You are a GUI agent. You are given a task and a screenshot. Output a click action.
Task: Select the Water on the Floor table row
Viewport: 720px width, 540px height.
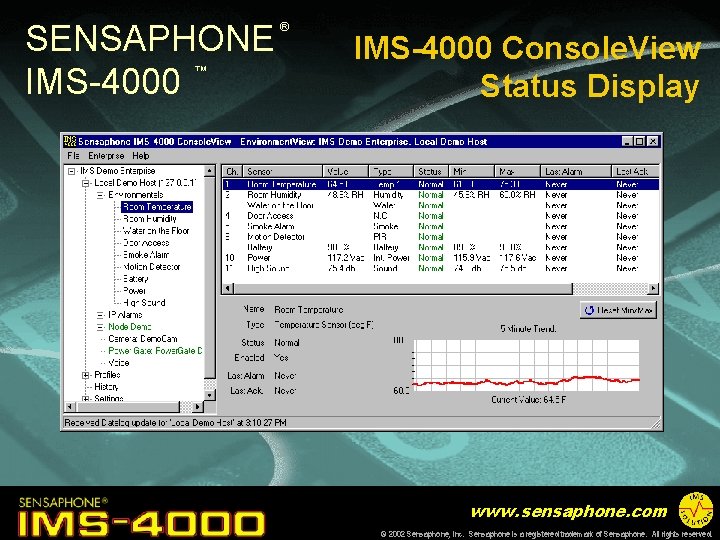click(x=441, y=206)
